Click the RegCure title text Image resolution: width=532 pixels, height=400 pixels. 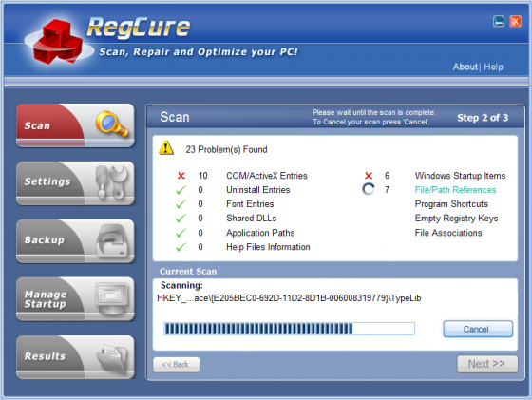click(x=139, y=28)
